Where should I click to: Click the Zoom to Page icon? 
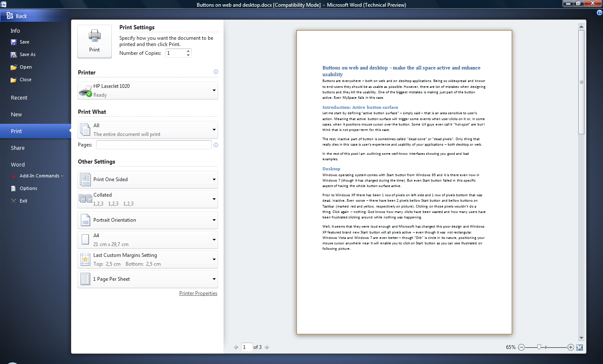580,347
